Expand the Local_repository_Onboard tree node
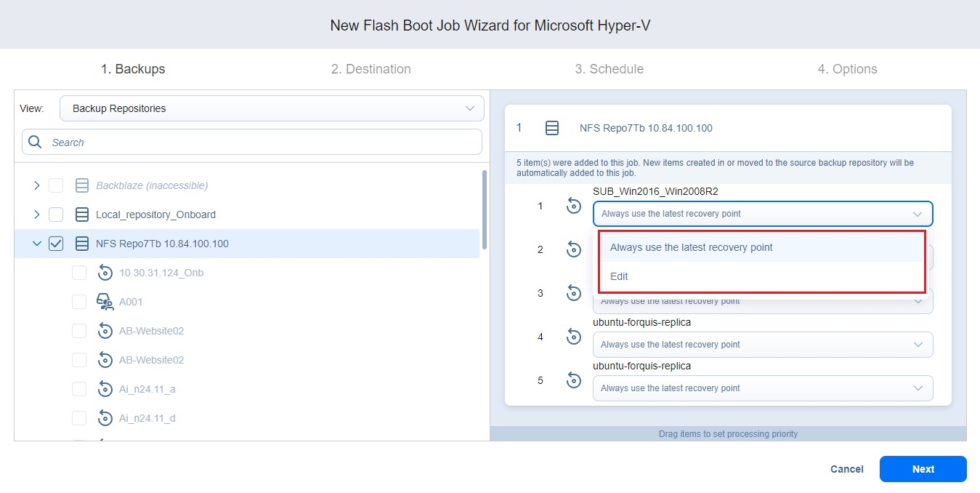Image resolution: width=980 pixels, height=493 pixels. pos(37,215)
